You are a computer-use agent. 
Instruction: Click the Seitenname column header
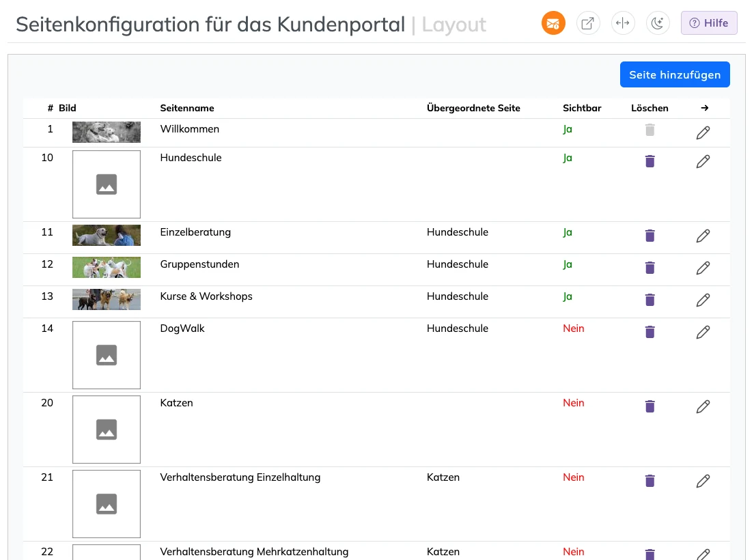point(187,108)
